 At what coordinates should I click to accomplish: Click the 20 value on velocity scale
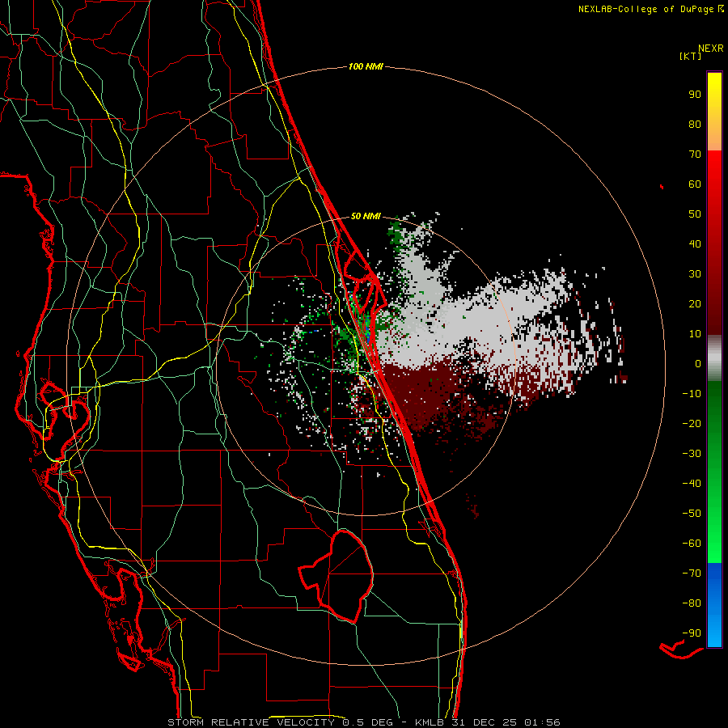pos(695,303)
